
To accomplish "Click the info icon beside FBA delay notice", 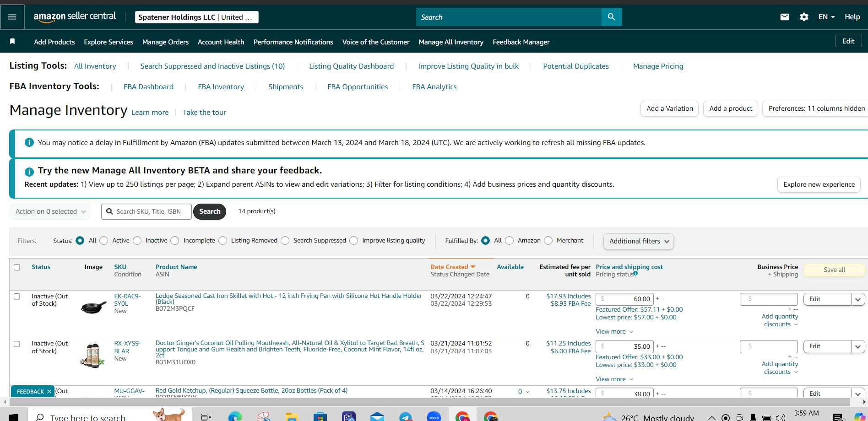I will (29, 142).
